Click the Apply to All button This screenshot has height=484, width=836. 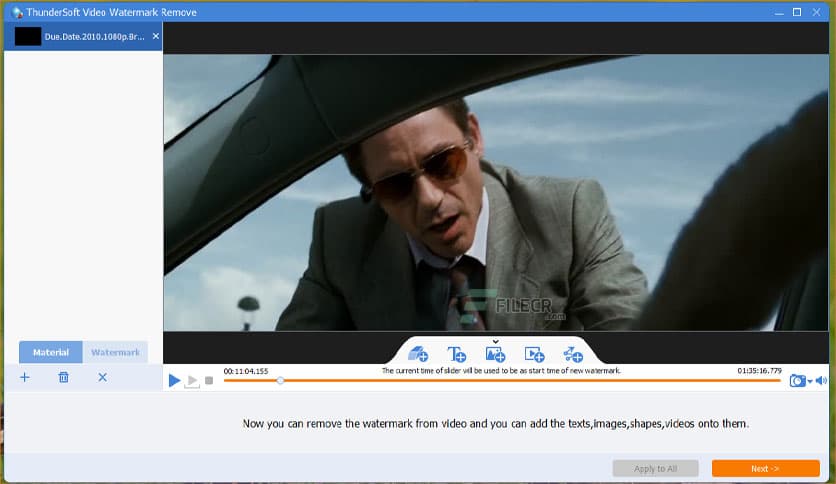click(x=655, y=469)
